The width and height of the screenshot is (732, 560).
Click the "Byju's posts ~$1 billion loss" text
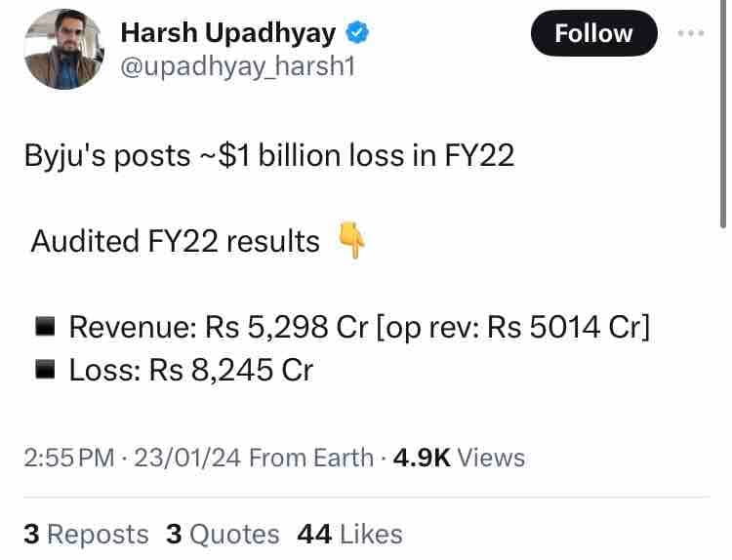coord(268,155)
